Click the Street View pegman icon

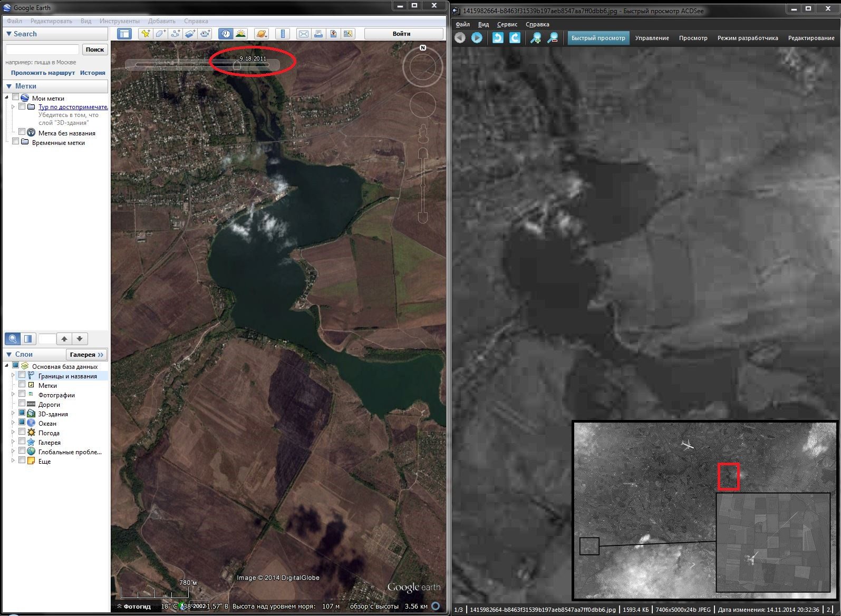(x=423, y=134)
